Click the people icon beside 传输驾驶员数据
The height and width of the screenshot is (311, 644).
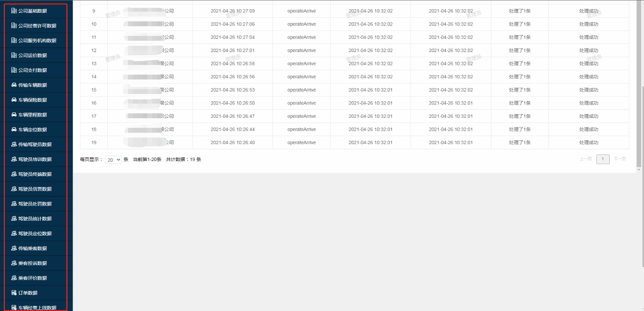[14, 144]
